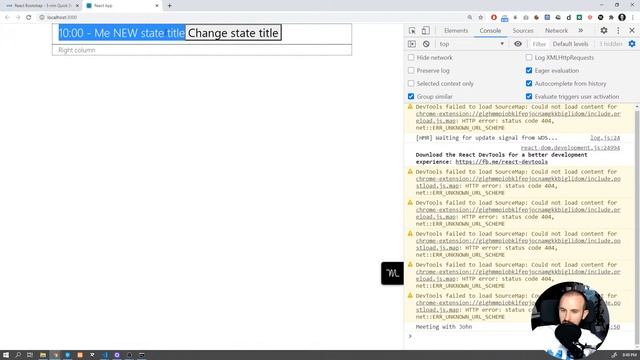The width and height of the screenshot is (640, 360).
Task: Click the red circular extension icon
Action: tap(494, 17)
